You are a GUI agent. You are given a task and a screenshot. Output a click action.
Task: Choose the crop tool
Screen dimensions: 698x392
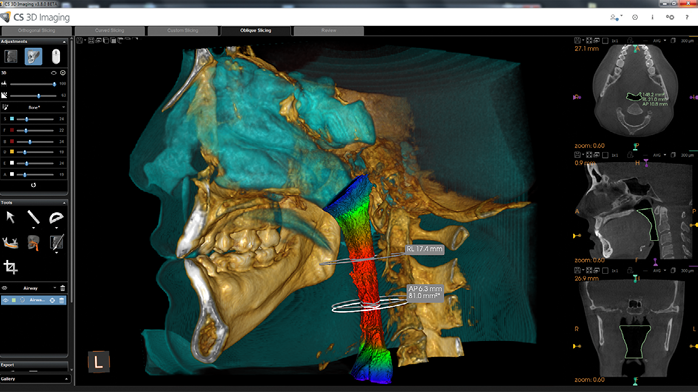[x=10, y=267]
